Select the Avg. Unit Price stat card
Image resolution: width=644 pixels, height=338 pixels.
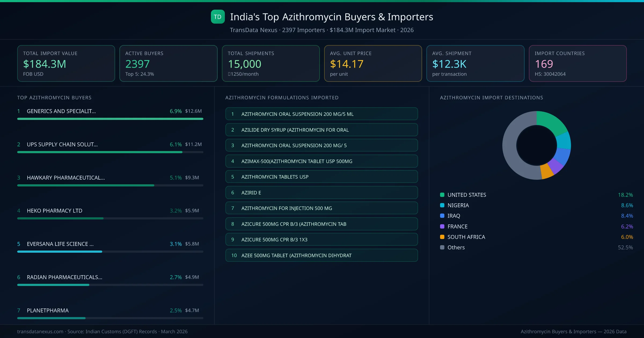(373, 63)
